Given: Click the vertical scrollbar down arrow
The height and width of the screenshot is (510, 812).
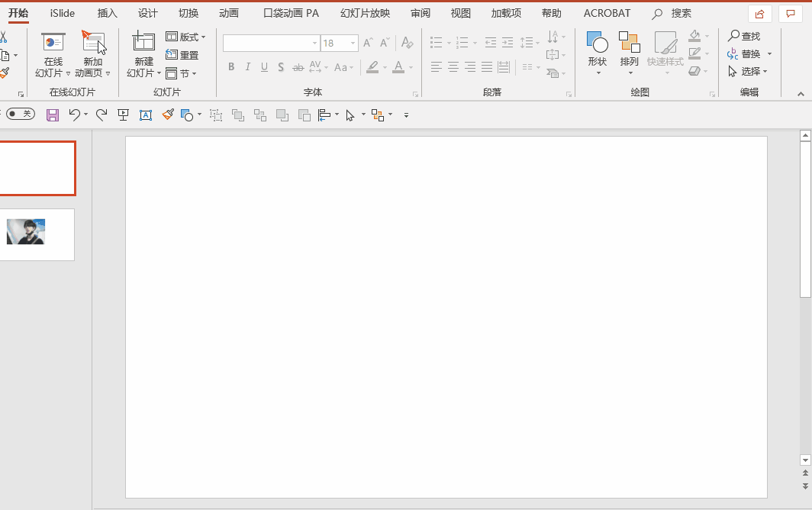Looking at the screenshot, I should tap(805, 460).
